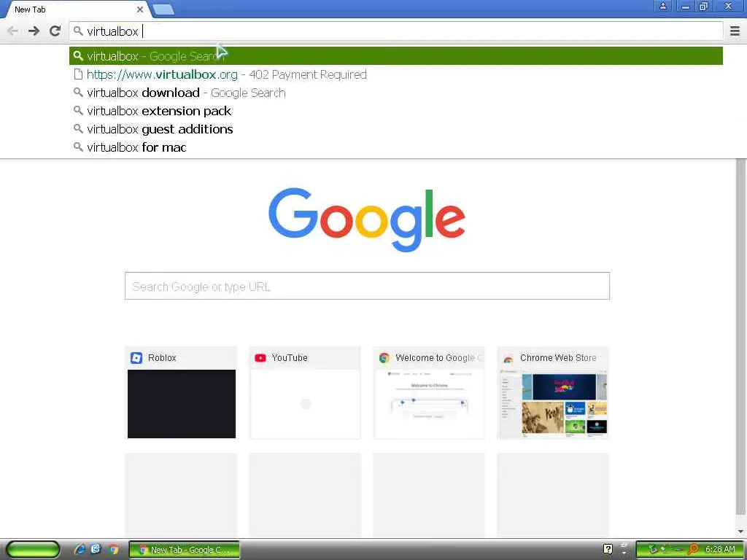The width and height of the screenshot is (747, 560).
Task: Switch to the 'New Tab - Google C...' taskbar button
Action: click(185, 550)
